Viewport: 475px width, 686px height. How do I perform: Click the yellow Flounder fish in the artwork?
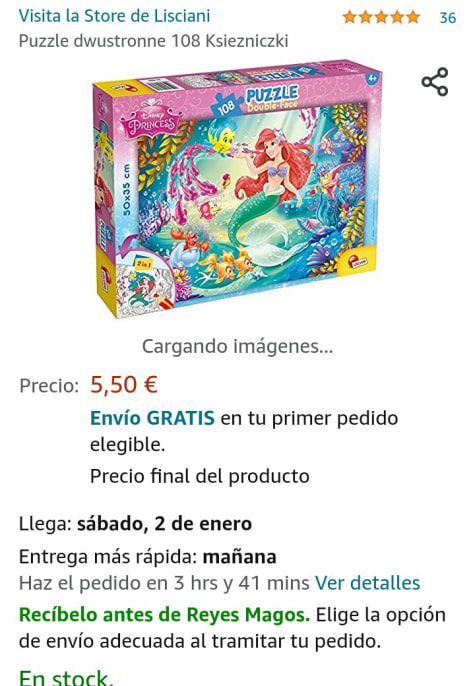pos(222,136)
